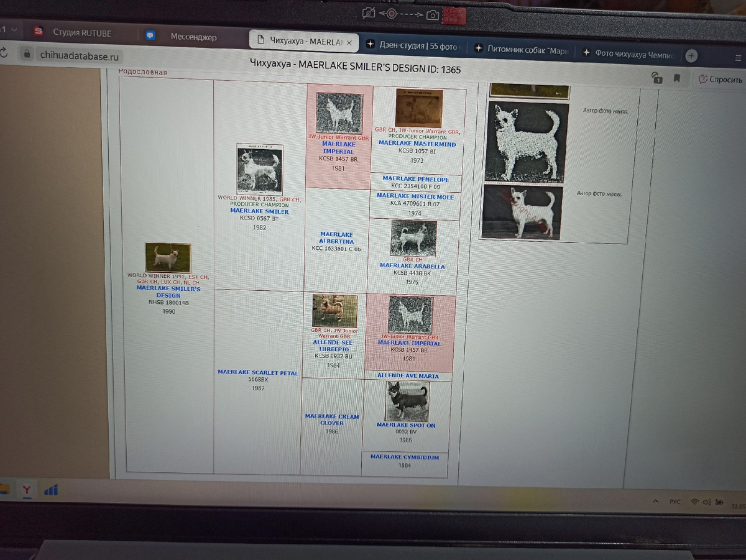Click MAERLAKE SMILER'S DESIGN dog photo thumbnail
Image resolution: width=746 pixels, height=560 pixels.
pos(168,257)
